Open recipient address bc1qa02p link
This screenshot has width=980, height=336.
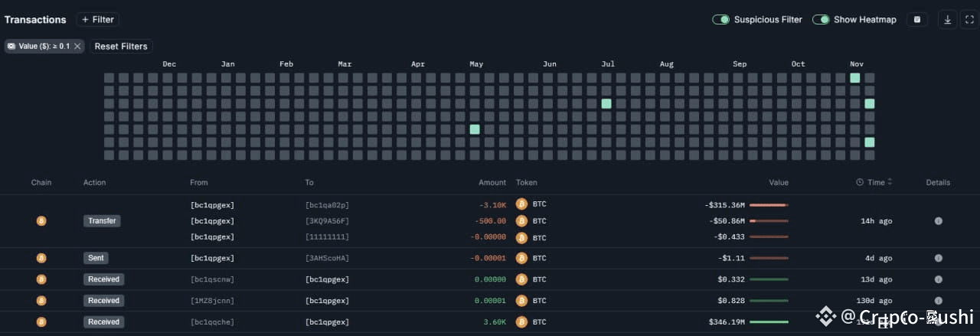click(x=327, y=205)
